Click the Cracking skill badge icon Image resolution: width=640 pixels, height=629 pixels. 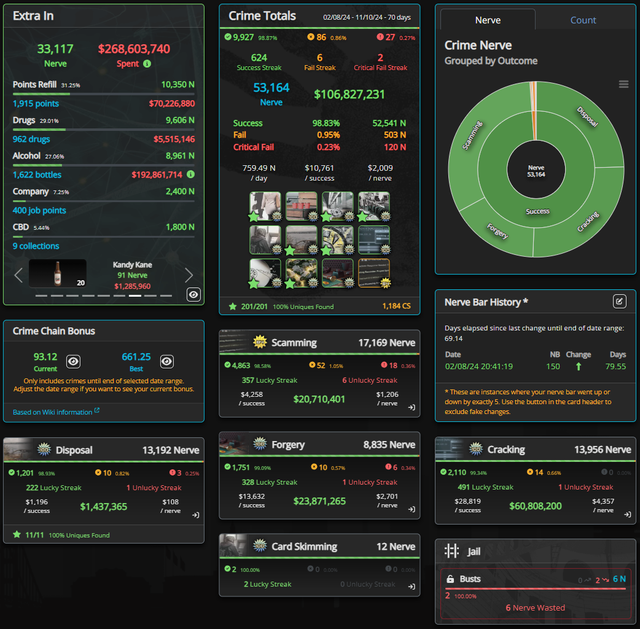(x=476, y=449)
